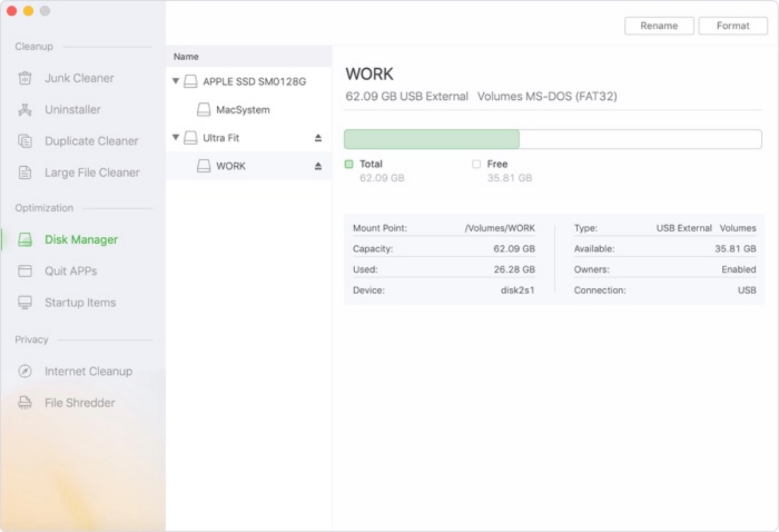Click the Format button
Viewport: 779px width, 532px height.
[733, 26]
